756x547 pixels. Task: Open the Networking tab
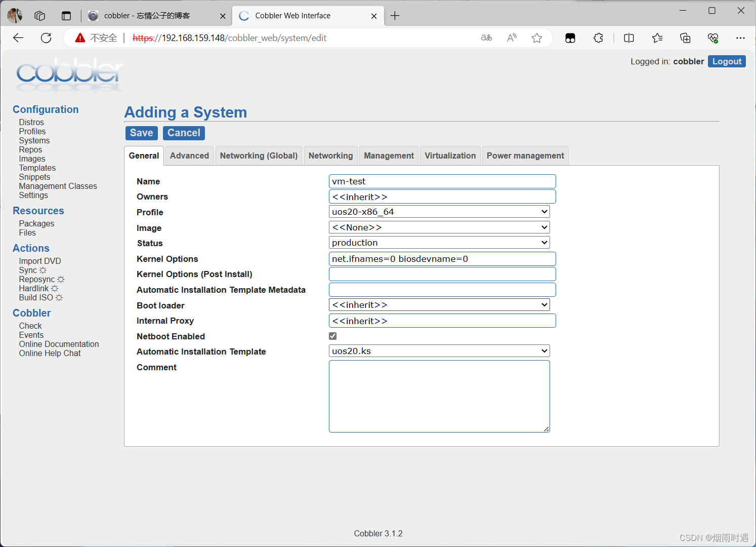(x=330, y=155)
